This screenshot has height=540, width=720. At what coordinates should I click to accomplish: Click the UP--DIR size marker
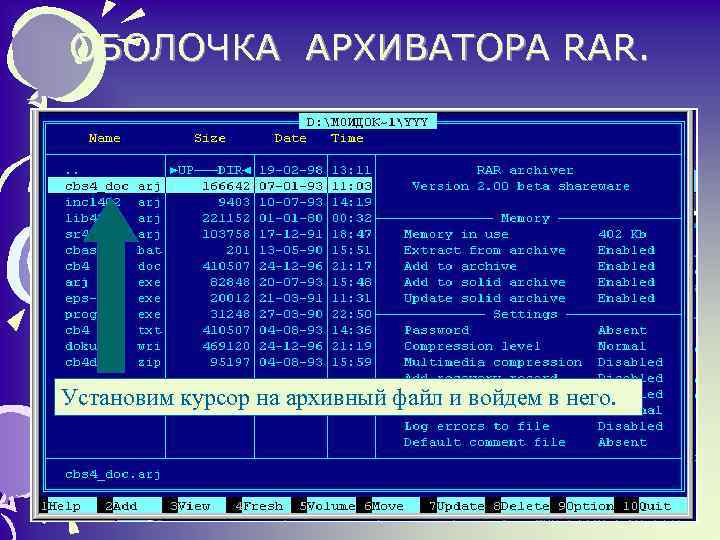point(210,170)
